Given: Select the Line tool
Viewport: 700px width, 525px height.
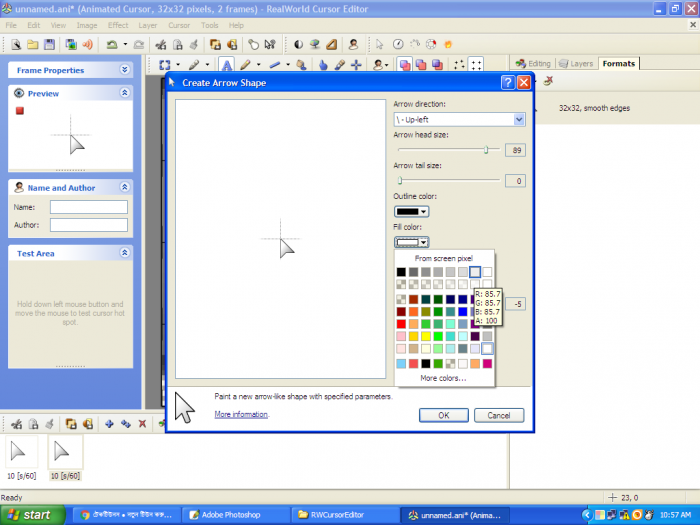Looking at the screenshot, I should point(275,65).
